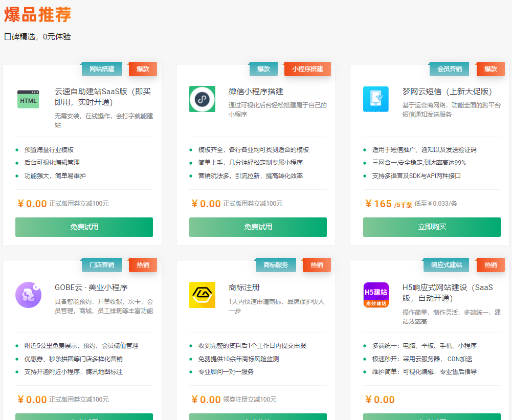Click the GOBE云 purple avatar icon
Viewport: 512px width, 420px height.
pos(29,295)
